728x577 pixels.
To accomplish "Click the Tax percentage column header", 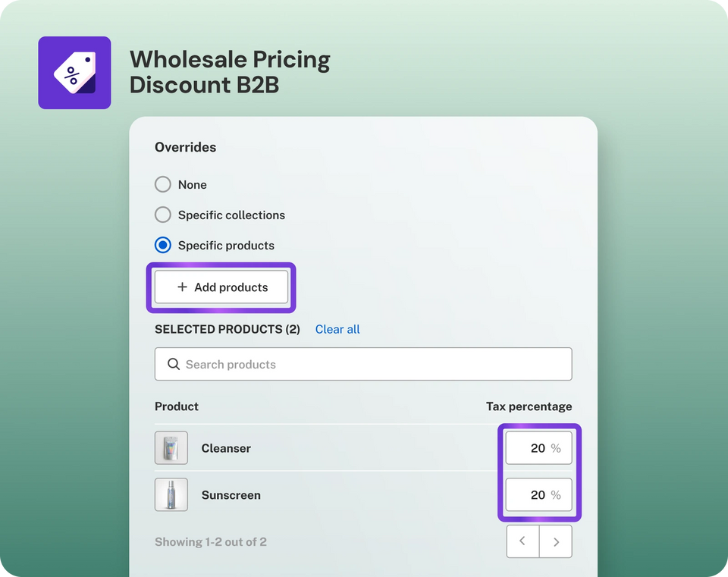I will 529,406.
